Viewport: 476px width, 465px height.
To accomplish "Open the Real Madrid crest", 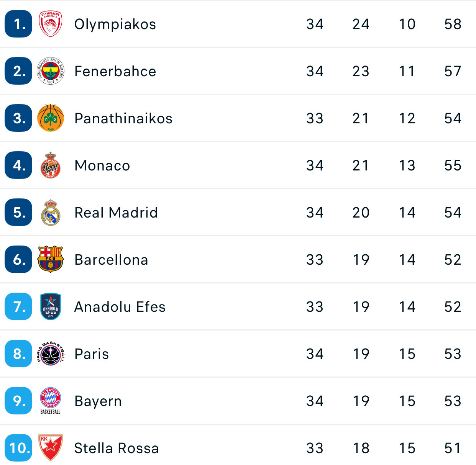I will [x=51, y=212].
